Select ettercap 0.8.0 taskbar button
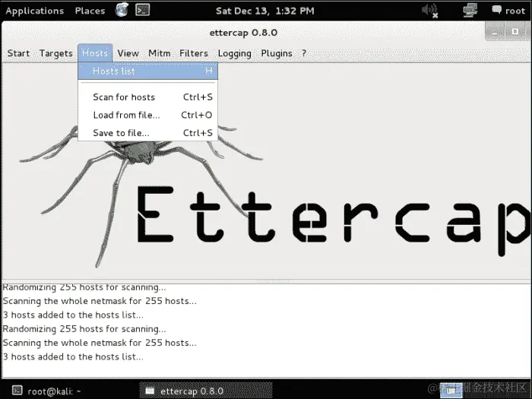This screenshot has height=399, width=532. 206,391
